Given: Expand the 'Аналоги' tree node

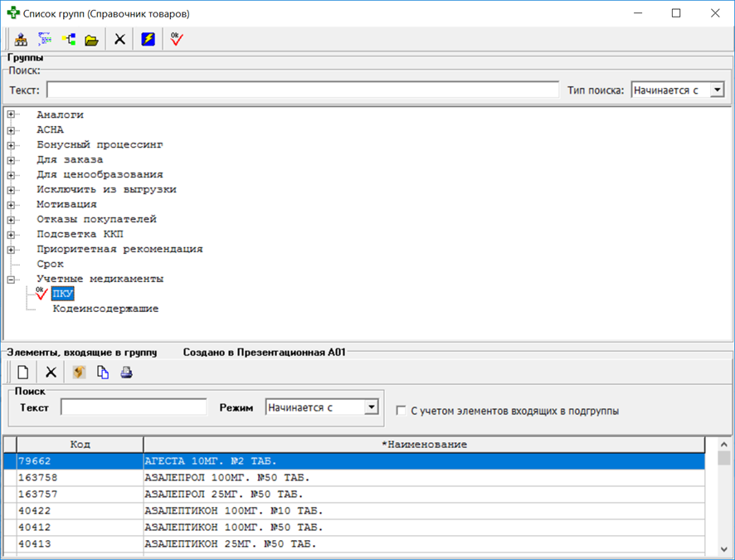Looking at the screenshot, I should (11, 114).
